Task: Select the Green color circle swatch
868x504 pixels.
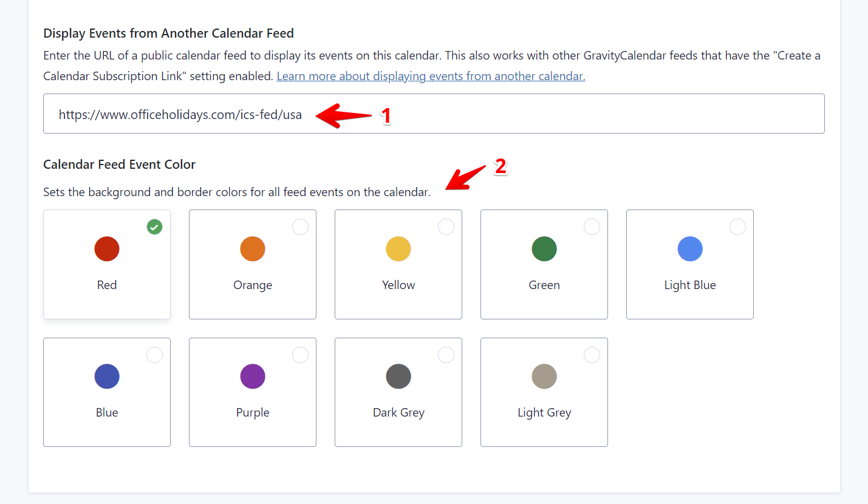Action: click(544, 249)
